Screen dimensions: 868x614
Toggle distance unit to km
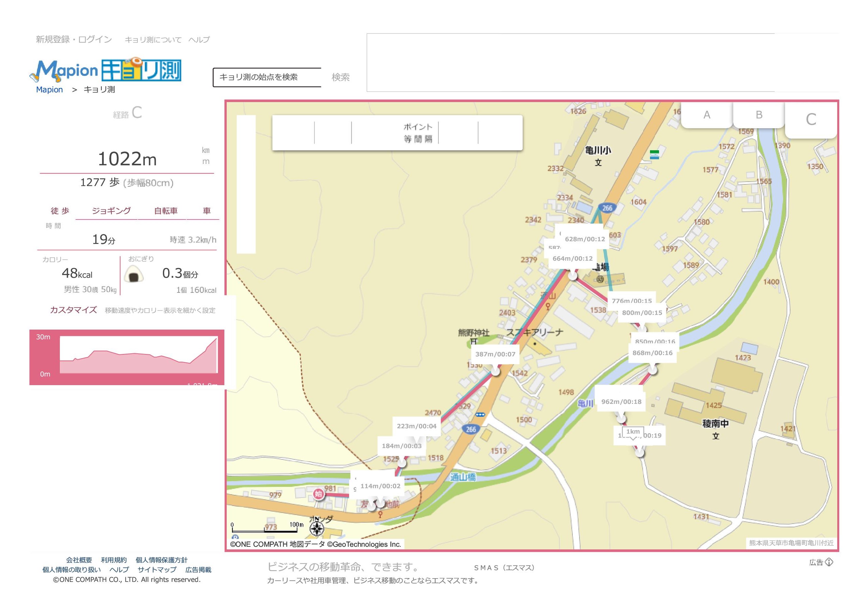[x=206, y=150]
